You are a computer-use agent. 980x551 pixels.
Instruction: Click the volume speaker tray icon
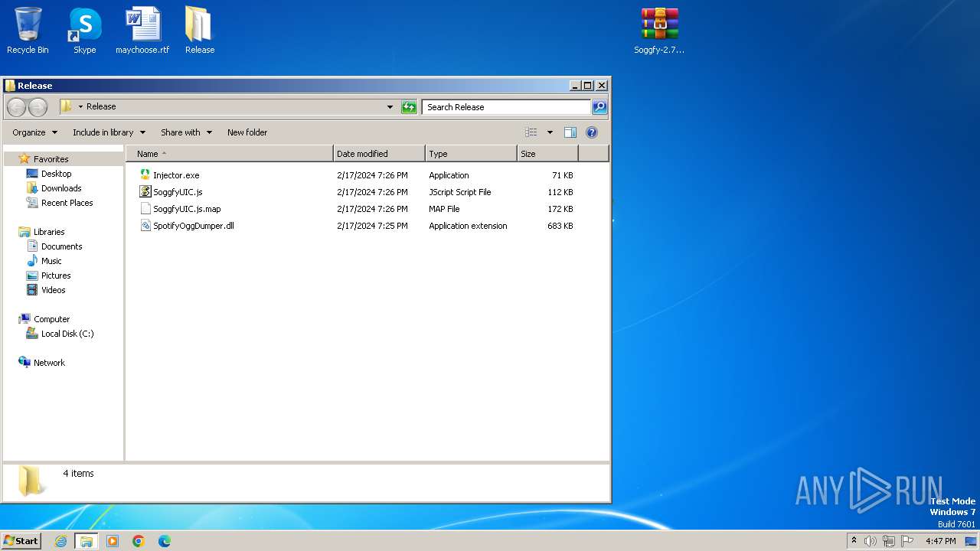871,541
